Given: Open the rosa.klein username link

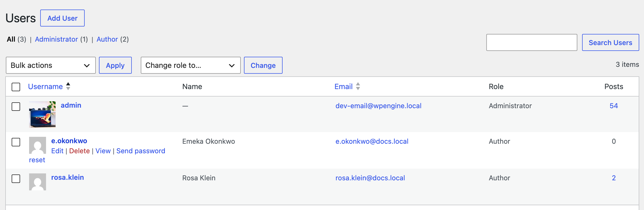Looking at the screenshot, I should [67, 177].
